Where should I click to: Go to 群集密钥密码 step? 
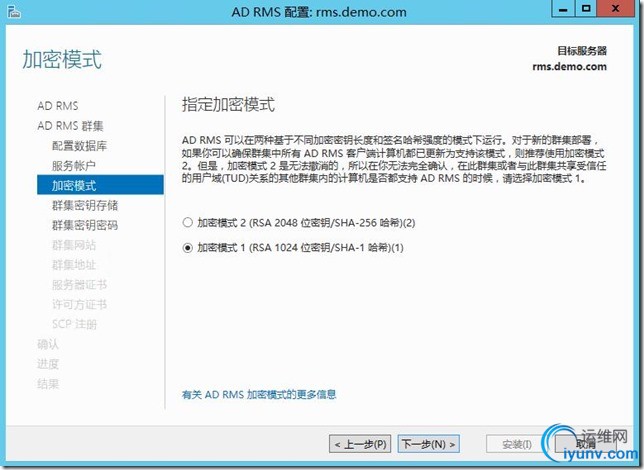click(85, 225)
